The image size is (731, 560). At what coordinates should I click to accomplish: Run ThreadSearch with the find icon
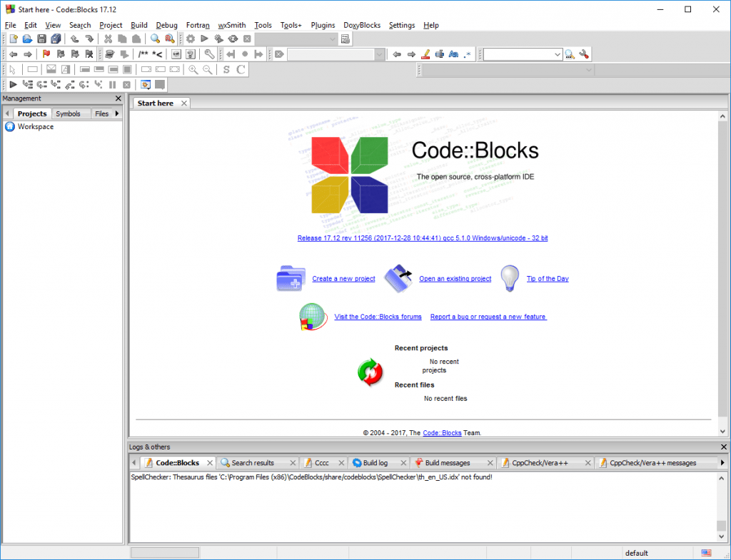click(x=570, y=54)
